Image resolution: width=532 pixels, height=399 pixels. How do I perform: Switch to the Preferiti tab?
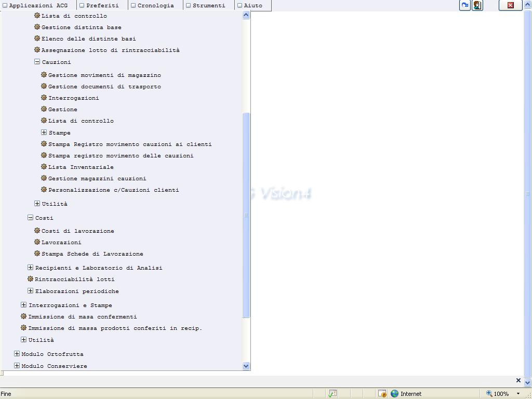point(102,6)
